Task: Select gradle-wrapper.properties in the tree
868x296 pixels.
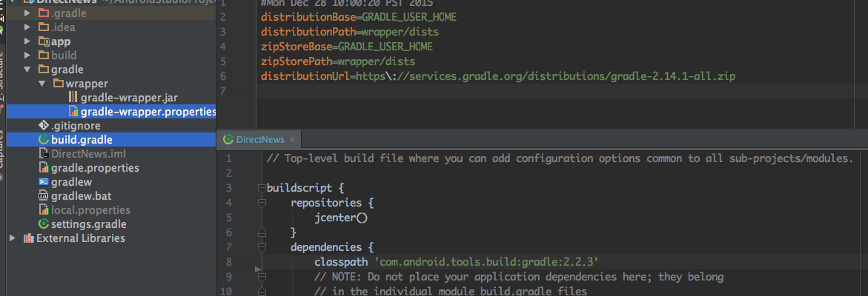Action: [x=148, y=112]
